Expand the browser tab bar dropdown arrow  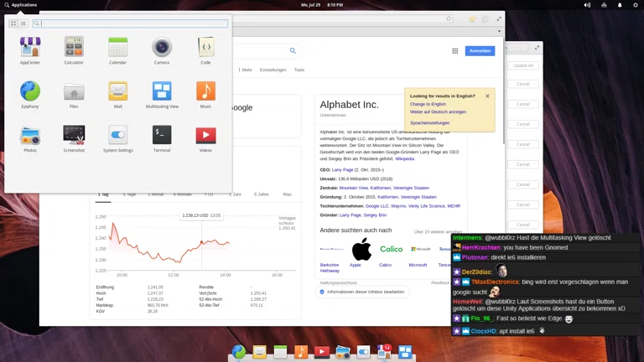coord(499,31)
